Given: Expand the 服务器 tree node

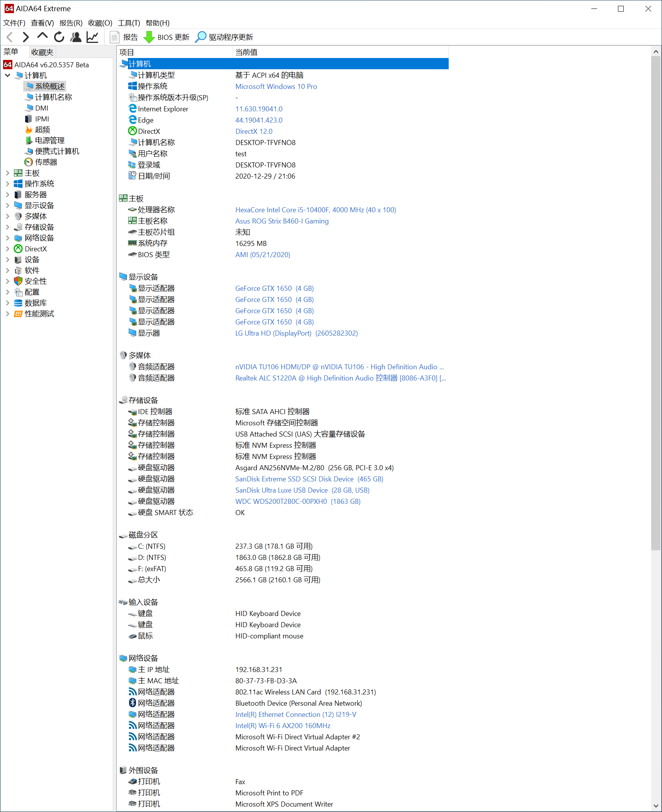Looking at the screenshot, I should pyautogui.click(x=7, y=194).
